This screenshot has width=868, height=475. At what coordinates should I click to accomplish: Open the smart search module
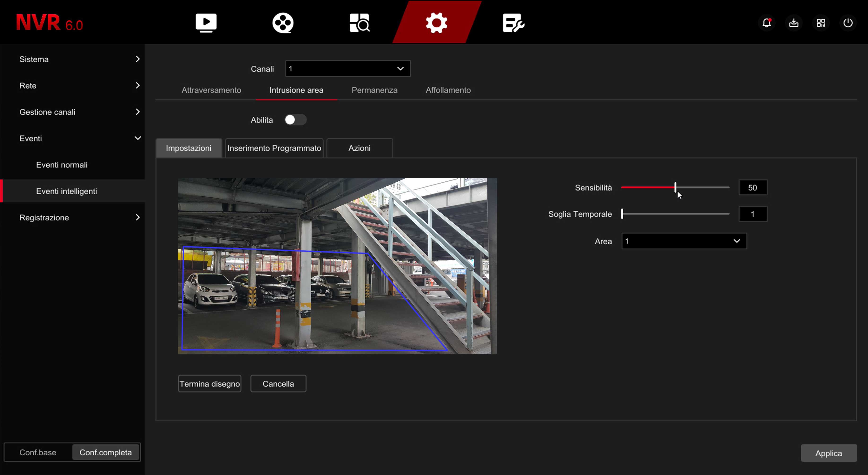coord(359,22)
